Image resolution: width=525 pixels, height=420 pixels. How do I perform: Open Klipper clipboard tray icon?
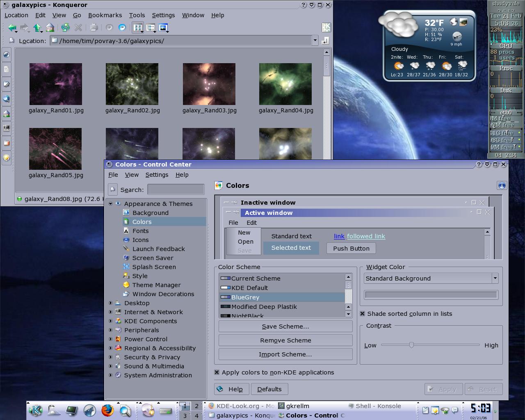pyautogui.click(x=425, y=410)
